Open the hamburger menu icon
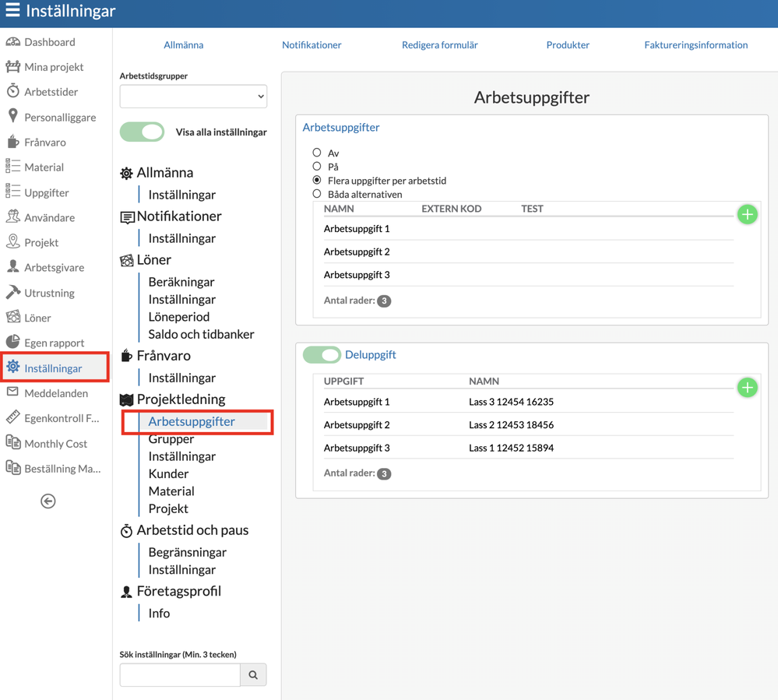The image size is (778, 700). 12,10
